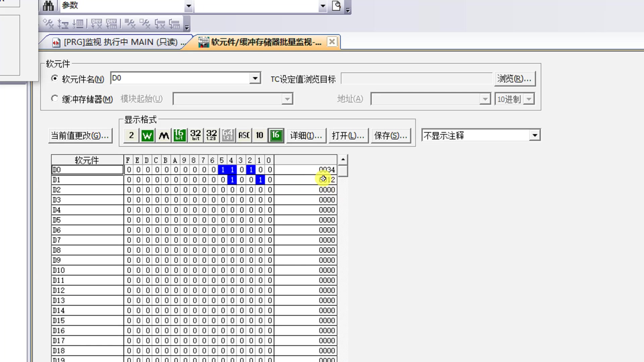Click the D16 value 0000 cell
Screen dimensions: 644x362
coord(306,331)
